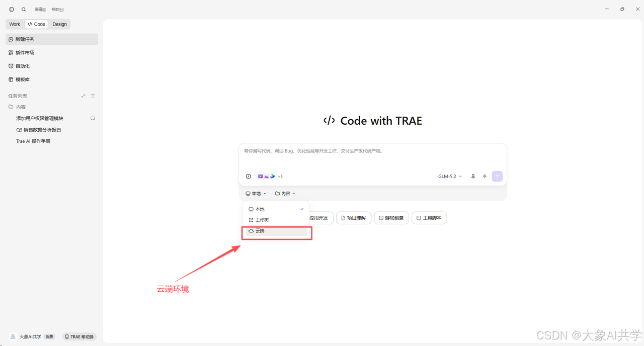Open the 大象AI共学 user profile
The height and width of the screenshot is (346, 644).
point(30,337)
